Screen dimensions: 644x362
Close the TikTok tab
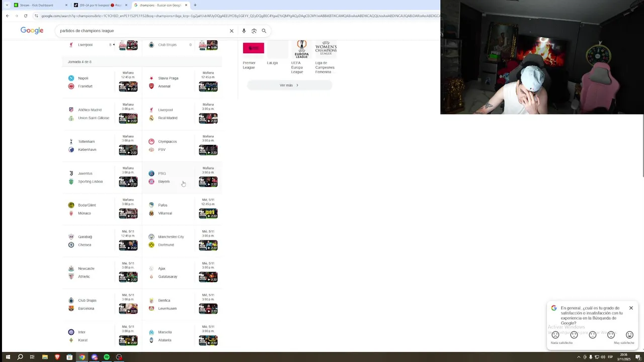click(126, 5)
